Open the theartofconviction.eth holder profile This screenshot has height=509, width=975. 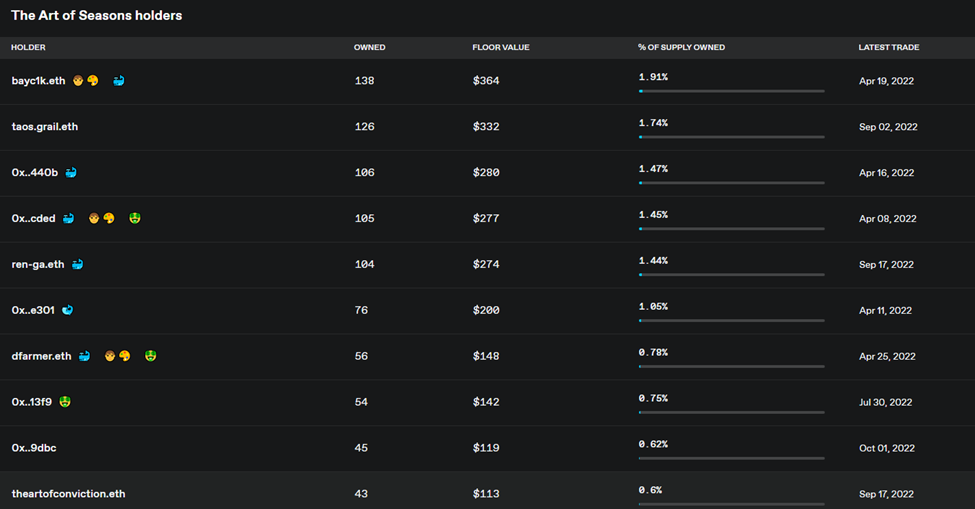tap(68, 493)
